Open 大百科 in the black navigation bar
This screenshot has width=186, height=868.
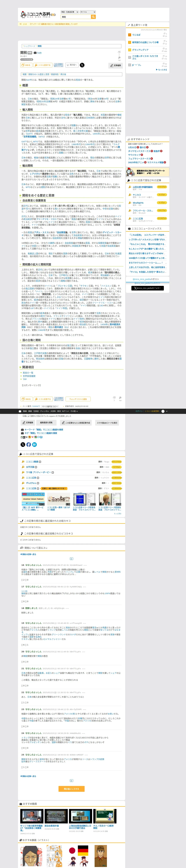click(53, 411)
